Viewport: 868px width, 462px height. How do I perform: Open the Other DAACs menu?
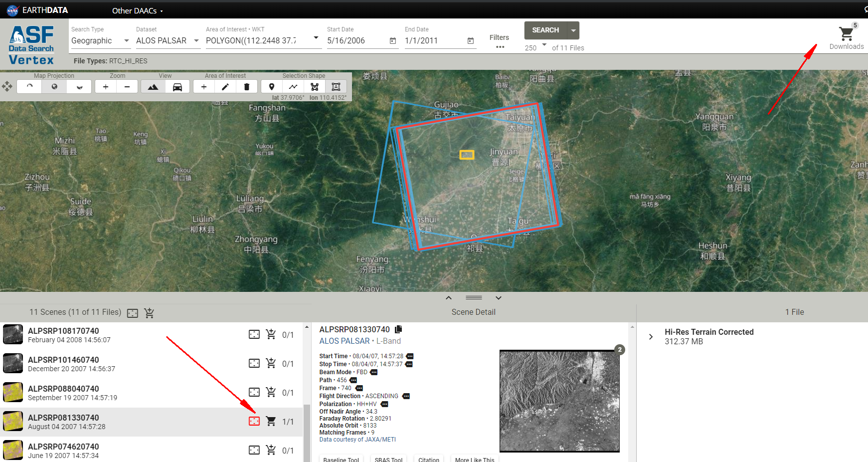coord(136,10)
